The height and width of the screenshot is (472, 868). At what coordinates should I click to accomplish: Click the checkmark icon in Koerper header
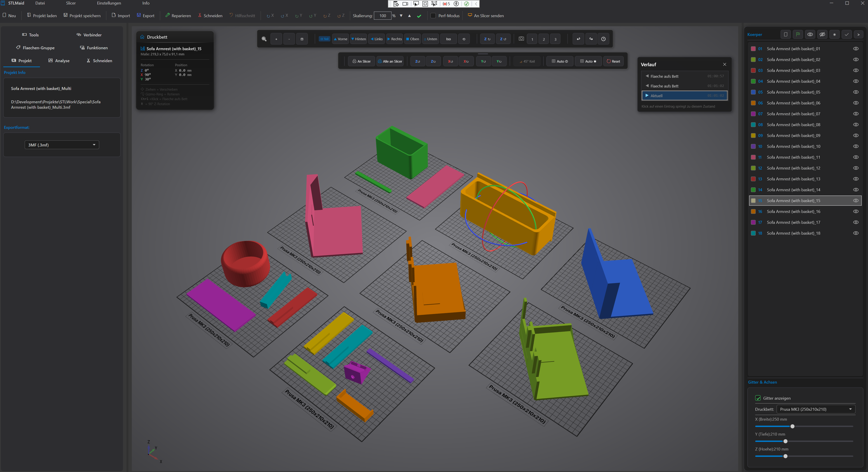click(847, 34)
